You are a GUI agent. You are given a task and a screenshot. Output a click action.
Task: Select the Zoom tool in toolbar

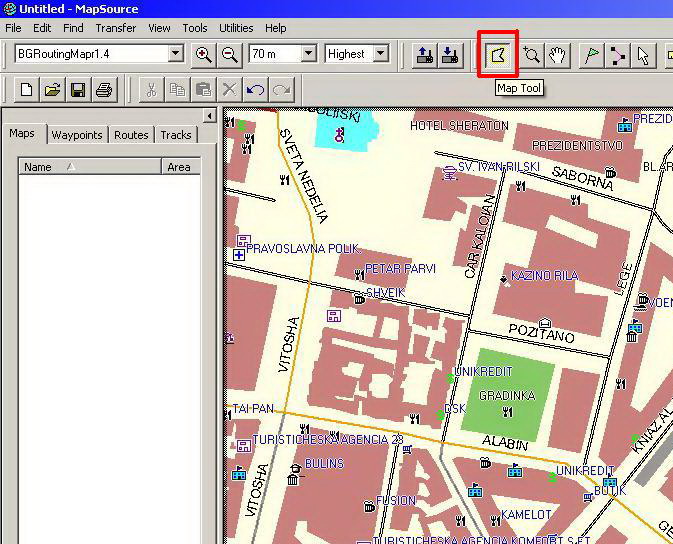(531, 55)
